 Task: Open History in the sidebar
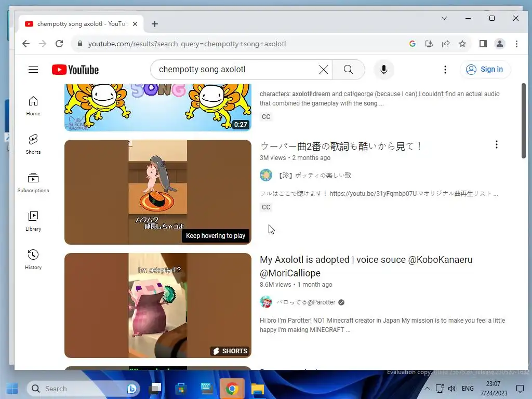(x=33, y=260)
